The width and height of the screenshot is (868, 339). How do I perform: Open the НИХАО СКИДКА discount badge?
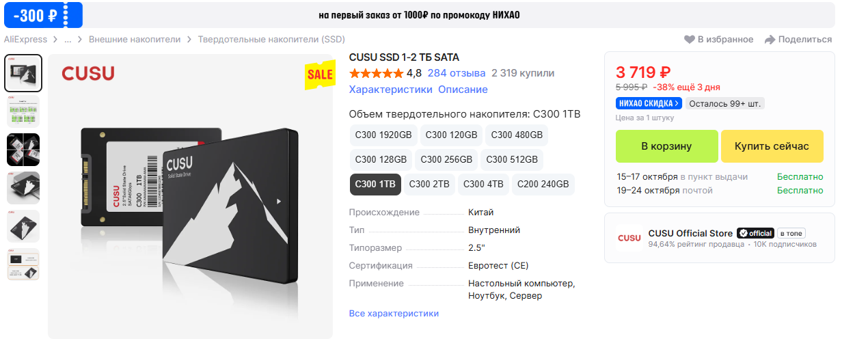(649, 104)
